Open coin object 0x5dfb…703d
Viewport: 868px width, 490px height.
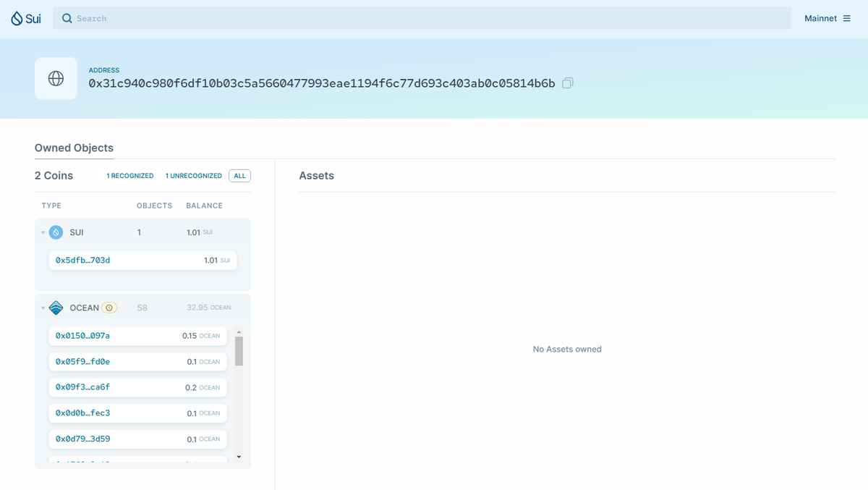(x=142, y=260)
